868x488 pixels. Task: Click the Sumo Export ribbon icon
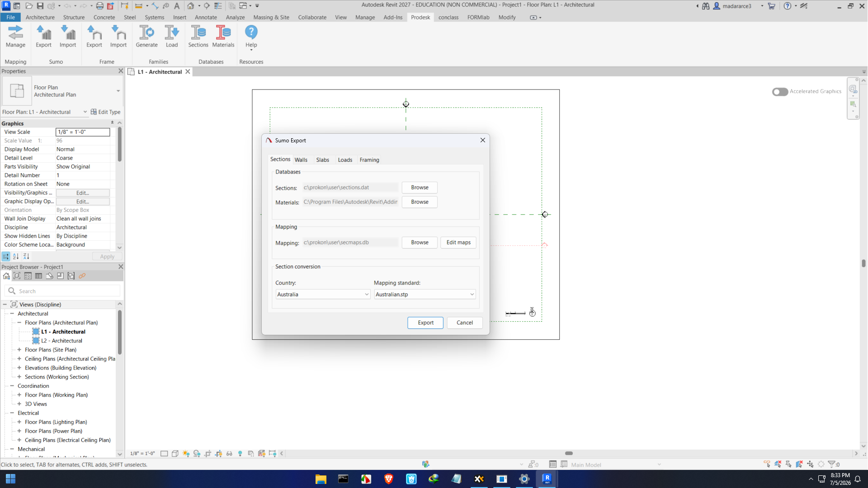pos(43,37)
